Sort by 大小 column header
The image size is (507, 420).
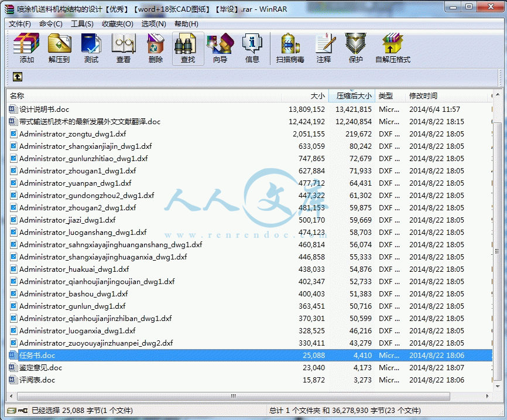point(304,96)
